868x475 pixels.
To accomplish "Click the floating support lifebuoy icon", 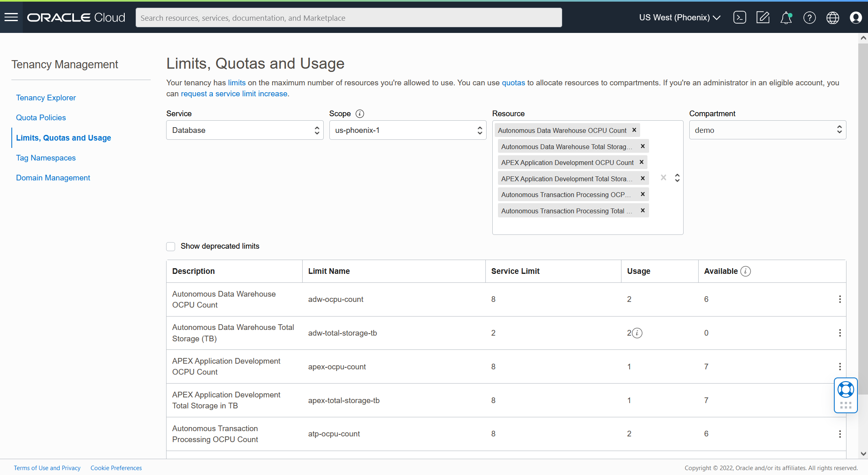I will 846,390.
